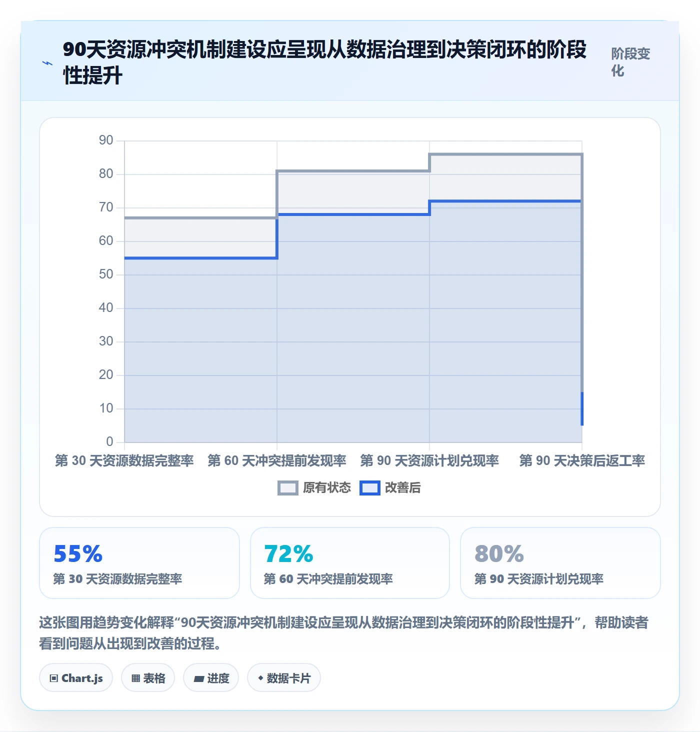Select the 80% data card
The image size is (700, 732).
560,563
